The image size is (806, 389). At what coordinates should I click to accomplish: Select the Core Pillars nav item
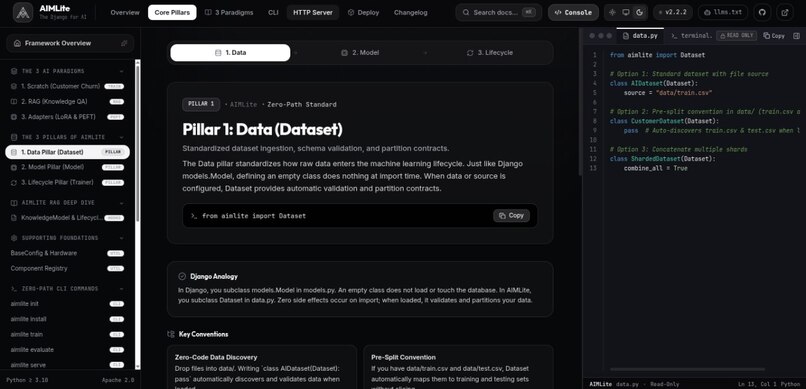pos(172,12)
